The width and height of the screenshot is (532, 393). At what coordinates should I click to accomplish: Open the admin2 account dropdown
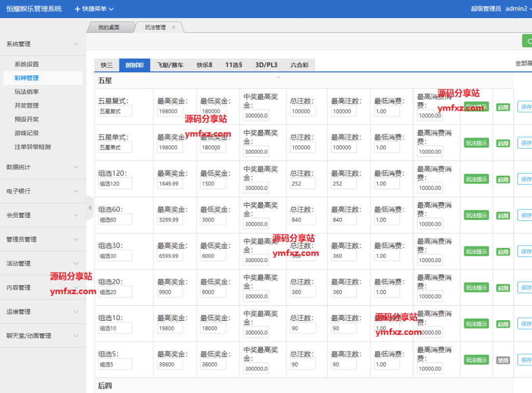[516, 8]
